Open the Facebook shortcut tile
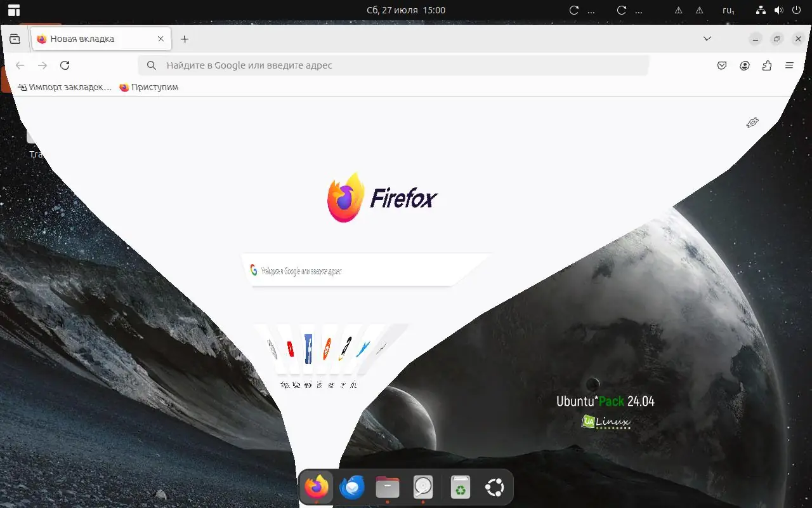Image resolution: width=812 pixels, height=508 pixels. coord(308,349)
